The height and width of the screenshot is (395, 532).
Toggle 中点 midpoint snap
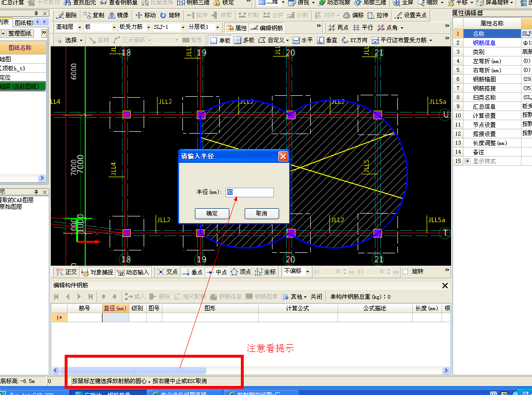point(217,272)
